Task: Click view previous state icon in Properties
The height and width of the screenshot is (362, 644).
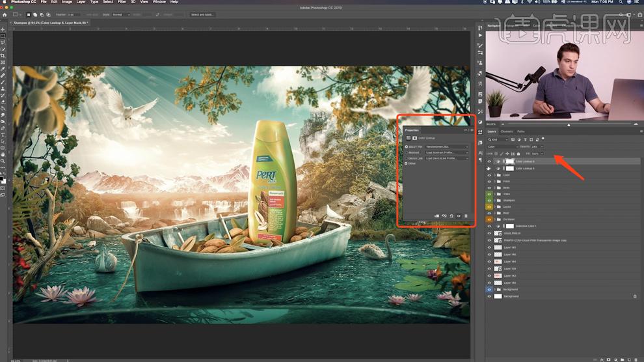Action: pyautogui.click(x=444, y=216)
